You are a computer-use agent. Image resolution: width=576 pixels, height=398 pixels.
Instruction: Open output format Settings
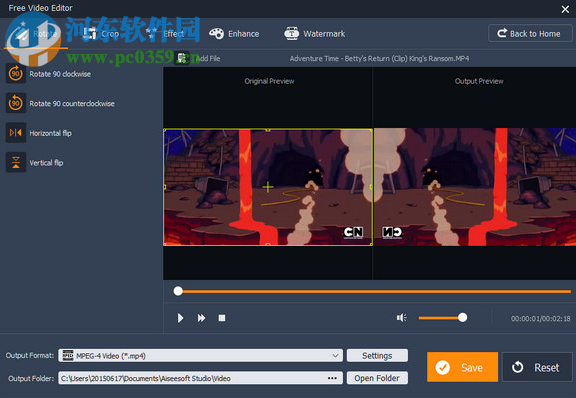coord(377,355)
